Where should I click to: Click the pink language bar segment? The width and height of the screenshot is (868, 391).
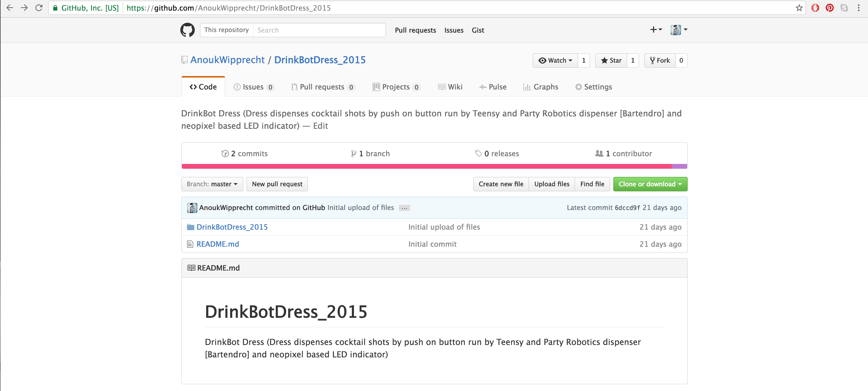pyautogui.click(x=427, y=166)
